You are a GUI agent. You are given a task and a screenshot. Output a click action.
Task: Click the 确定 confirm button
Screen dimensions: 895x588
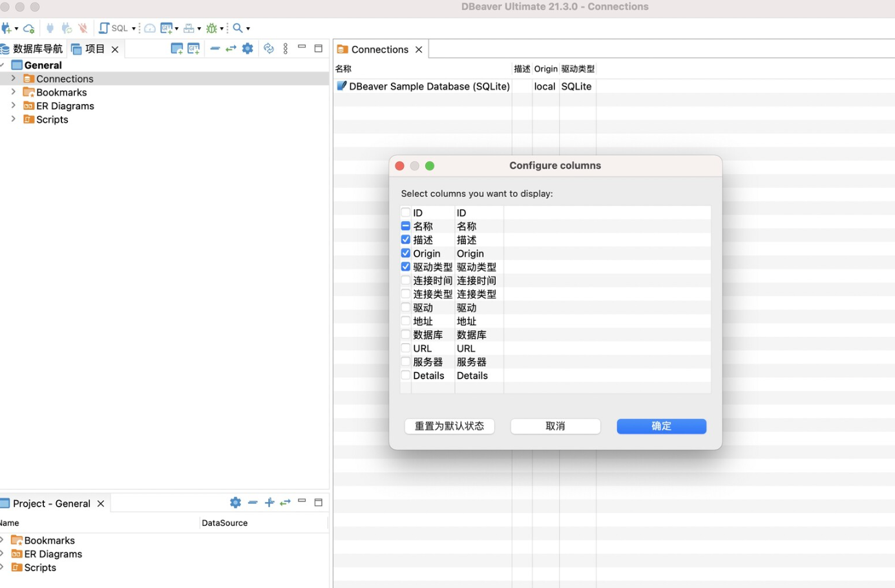coord(661,426)
